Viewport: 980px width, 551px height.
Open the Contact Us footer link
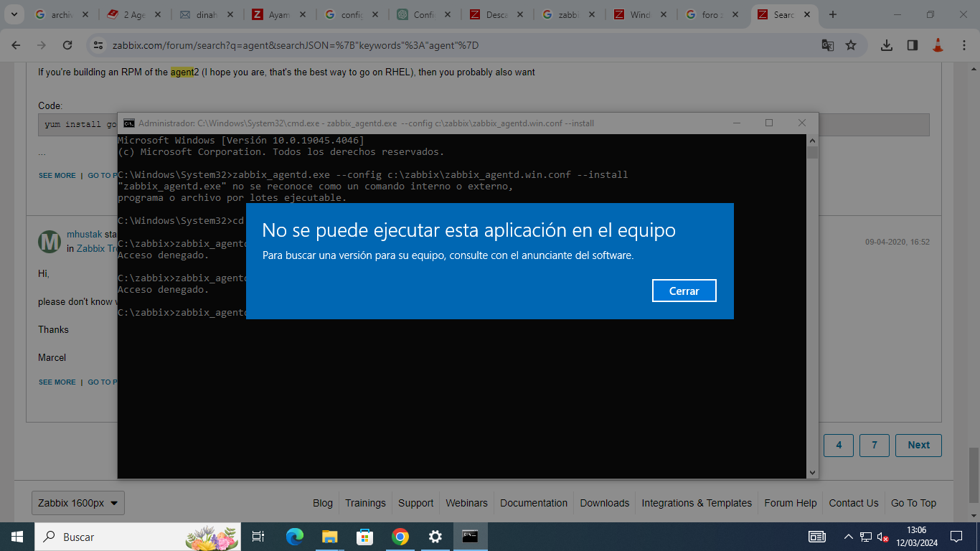tap(854, 503)
